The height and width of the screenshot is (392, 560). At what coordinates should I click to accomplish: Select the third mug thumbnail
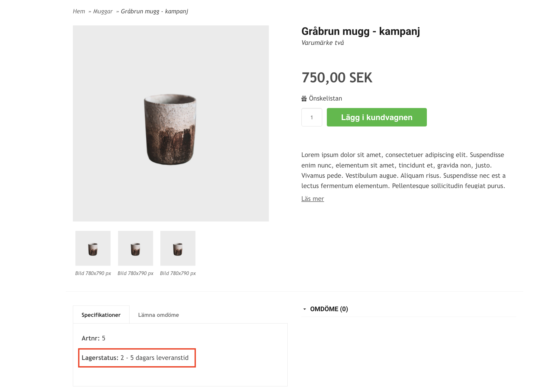coord(178,248)
